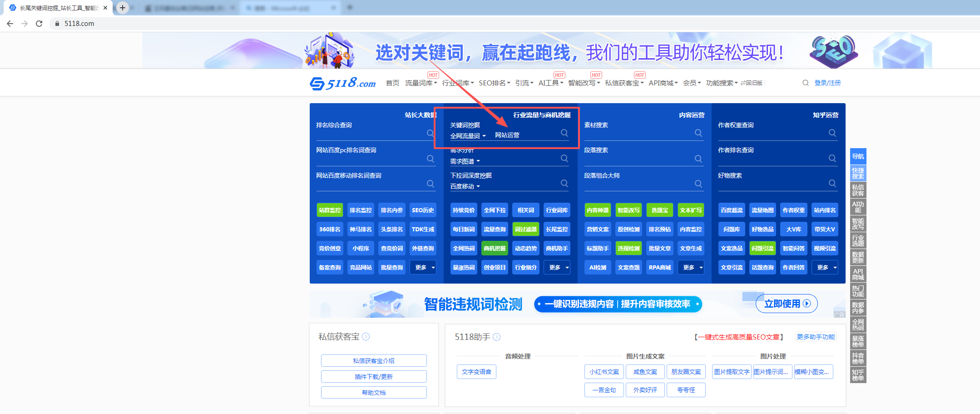The height and width of the screenshot is (414, 980).
Task: Click the 5118.com logo
Action: coord(344,82)
